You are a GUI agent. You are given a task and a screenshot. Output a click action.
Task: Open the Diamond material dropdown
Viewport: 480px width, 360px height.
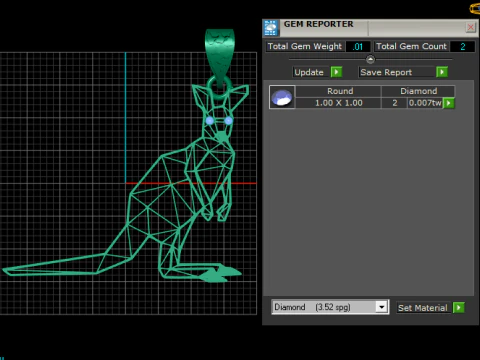point(382,307)
